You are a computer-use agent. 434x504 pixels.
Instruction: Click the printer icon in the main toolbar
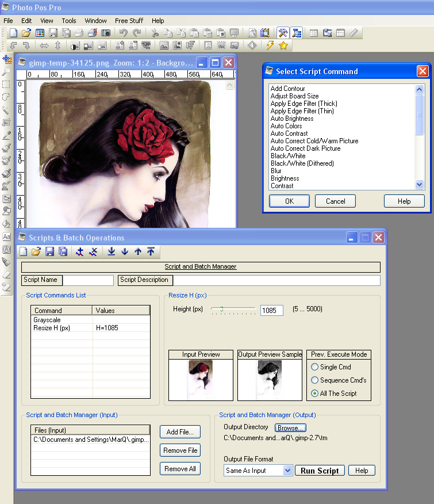pyautogui.click(x=79, y=33)
